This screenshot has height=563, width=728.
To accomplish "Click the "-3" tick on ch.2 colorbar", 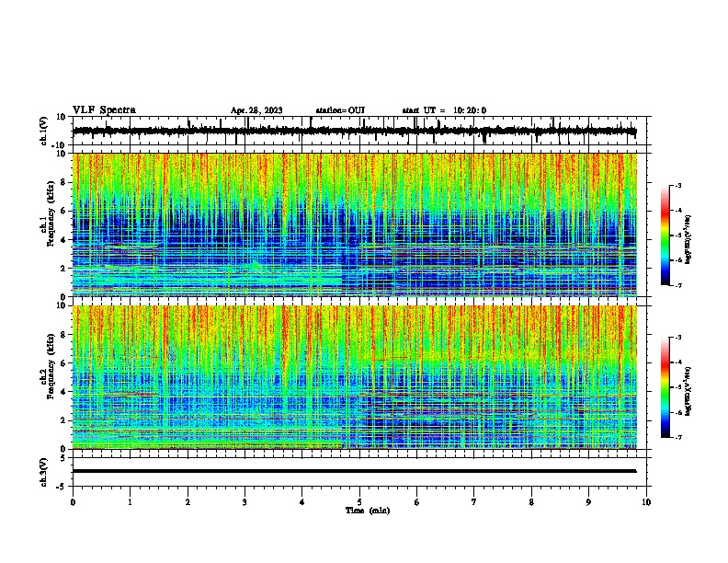I will pos(678,338).
